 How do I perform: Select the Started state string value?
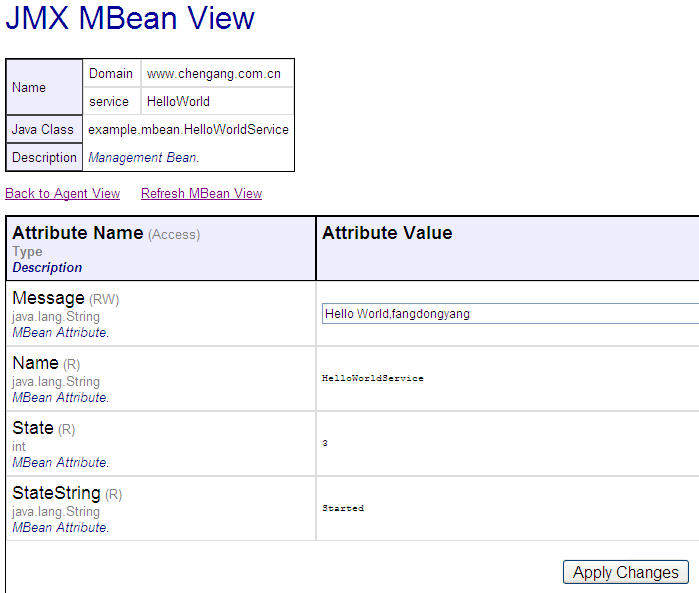(343, 508)
